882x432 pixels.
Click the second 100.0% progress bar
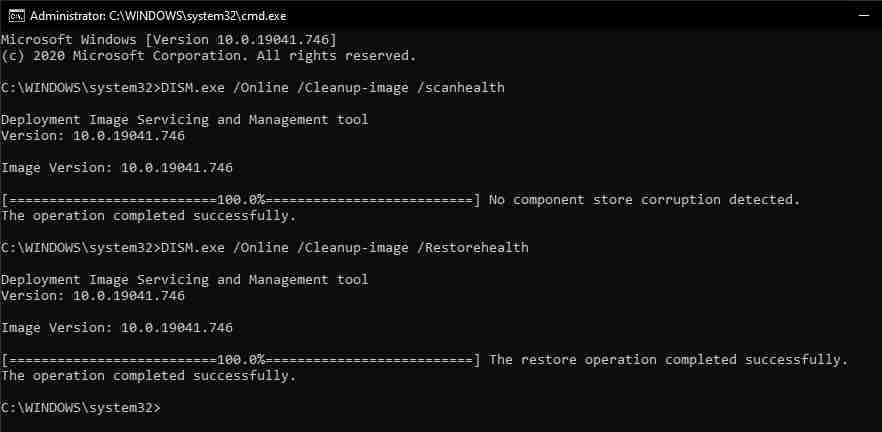tap(240, 359)
